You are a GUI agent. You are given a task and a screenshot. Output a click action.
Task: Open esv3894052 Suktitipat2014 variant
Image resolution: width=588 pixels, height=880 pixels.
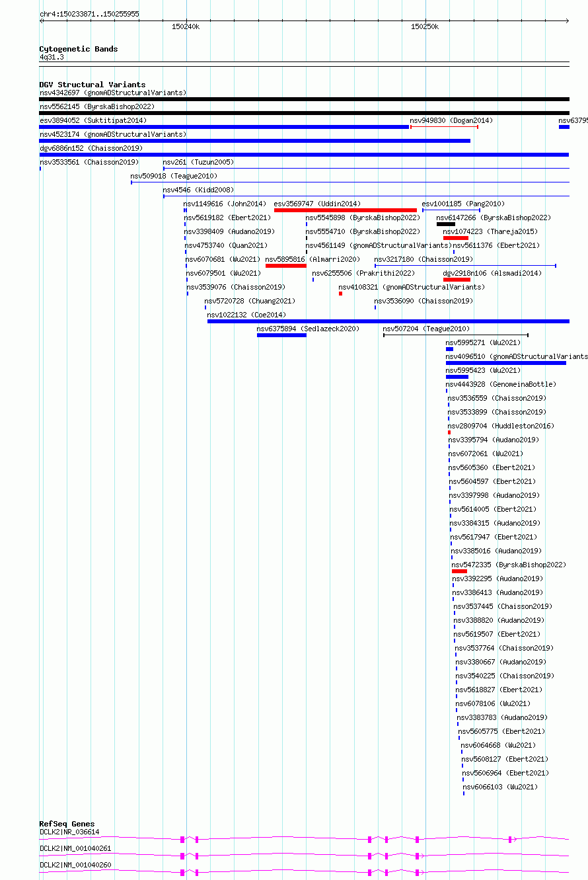tap(93, 120)
